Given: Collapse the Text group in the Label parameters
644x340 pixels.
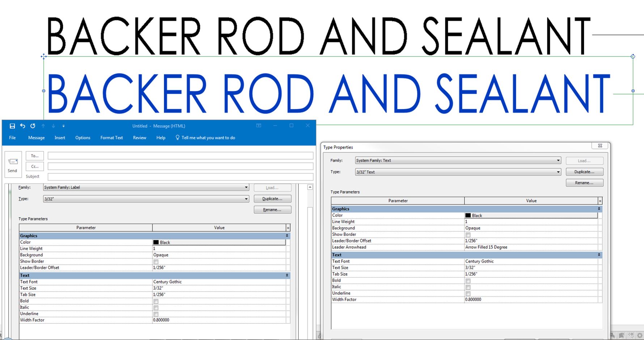Looking at the screenshot, I should tap(287, 276).
